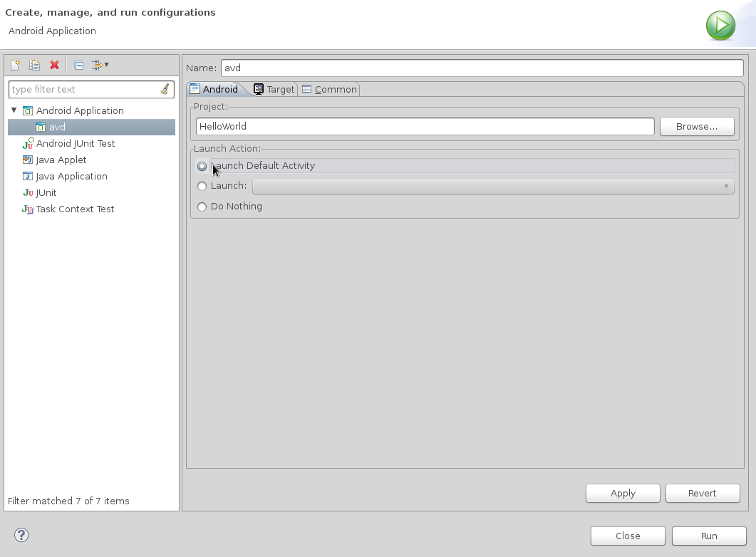Select Java Applet entry
The width and height of the screenshot is (756, 557).
coord(61,160)
